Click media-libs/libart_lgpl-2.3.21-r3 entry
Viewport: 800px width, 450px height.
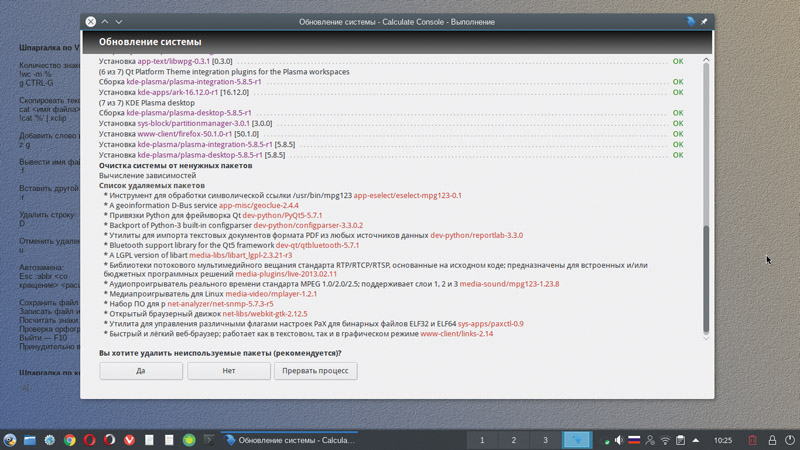point(241,255)
